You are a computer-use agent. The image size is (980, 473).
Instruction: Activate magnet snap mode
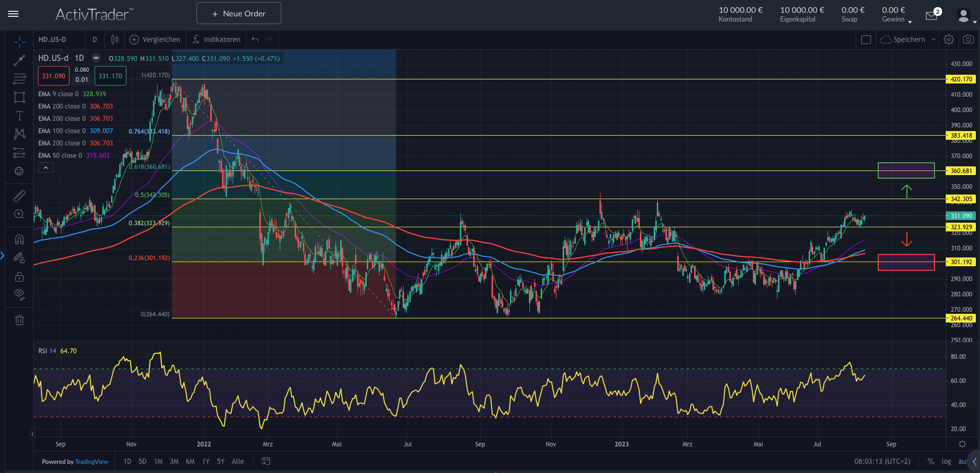[19, 239]
